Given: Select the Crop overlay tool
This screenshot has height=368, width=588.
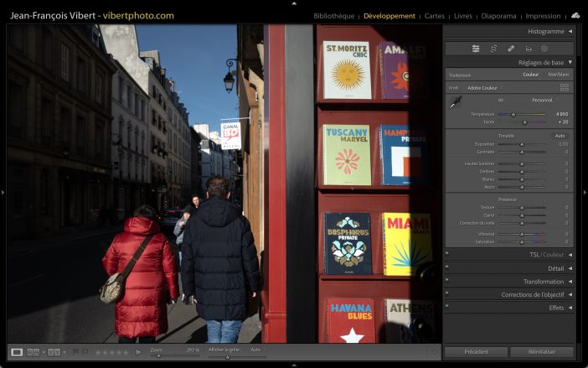Looking at the screenshot, I should tap(493, 49).
